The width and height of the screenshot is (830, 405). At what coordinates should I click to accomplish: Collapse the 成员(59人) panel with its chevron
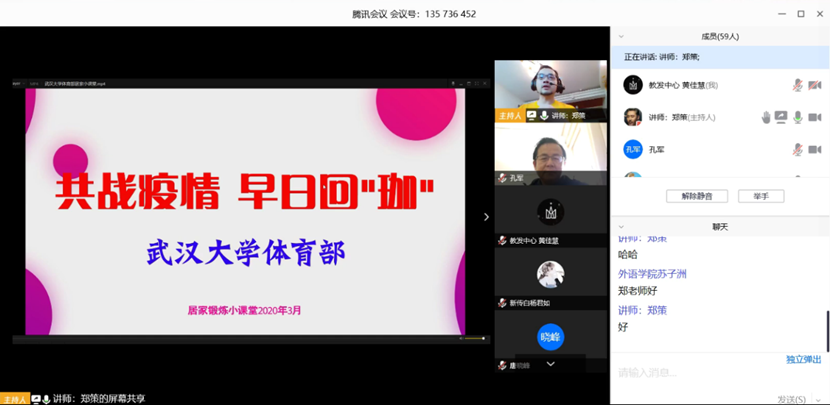coord(621,37)
